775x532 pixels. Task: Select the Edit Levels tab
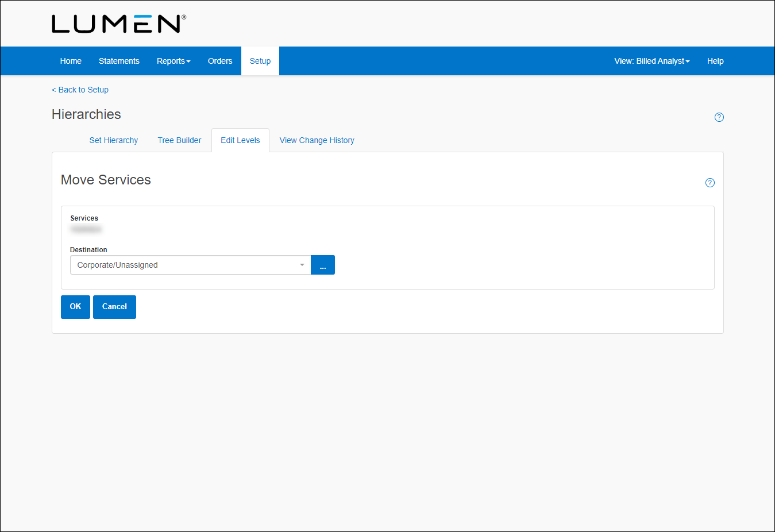(240, 140)
